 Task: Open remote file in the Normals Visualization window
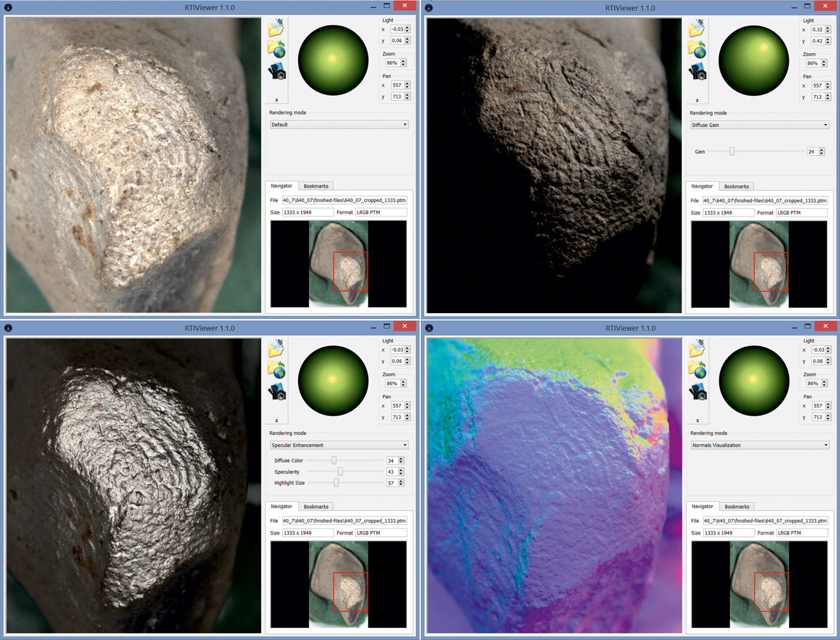click(x=697, y=369)
